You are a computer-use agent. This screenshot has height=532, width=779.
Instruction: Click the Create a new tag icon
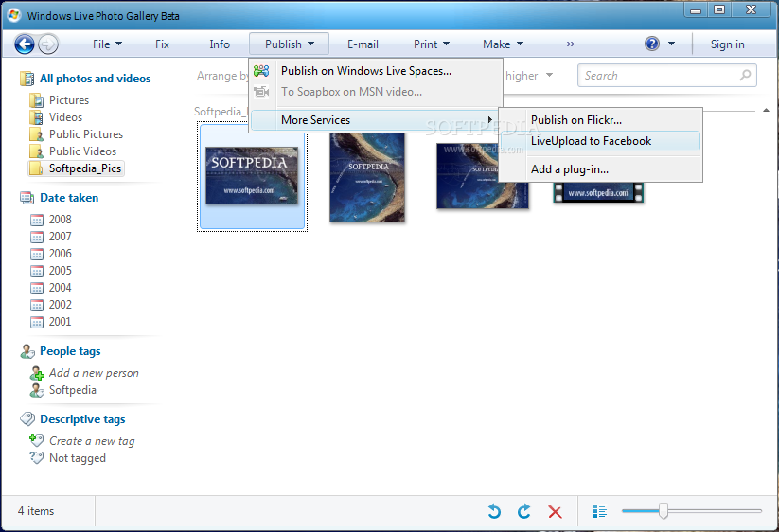click(37, 440)
